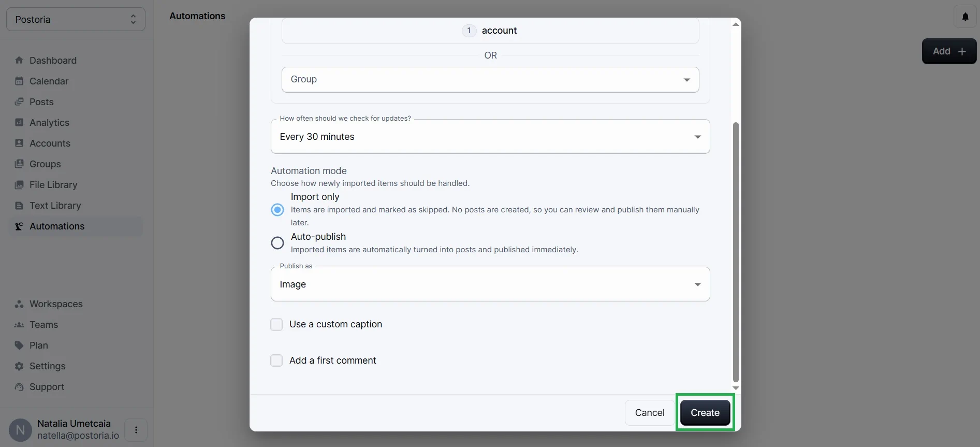980x447 pixels.
Task: Open Groups from sidebar
Action: tap(76, 164)
